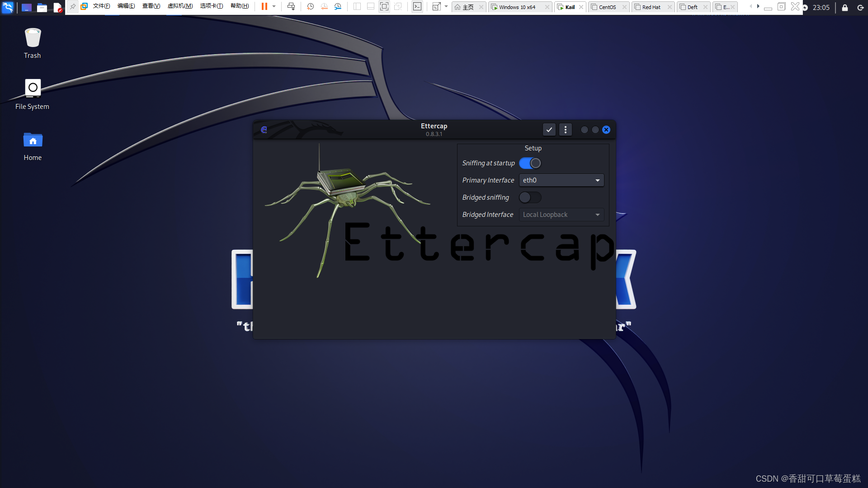
Task: Take a snapshot of the virtual machine
Action: [310, 6]
